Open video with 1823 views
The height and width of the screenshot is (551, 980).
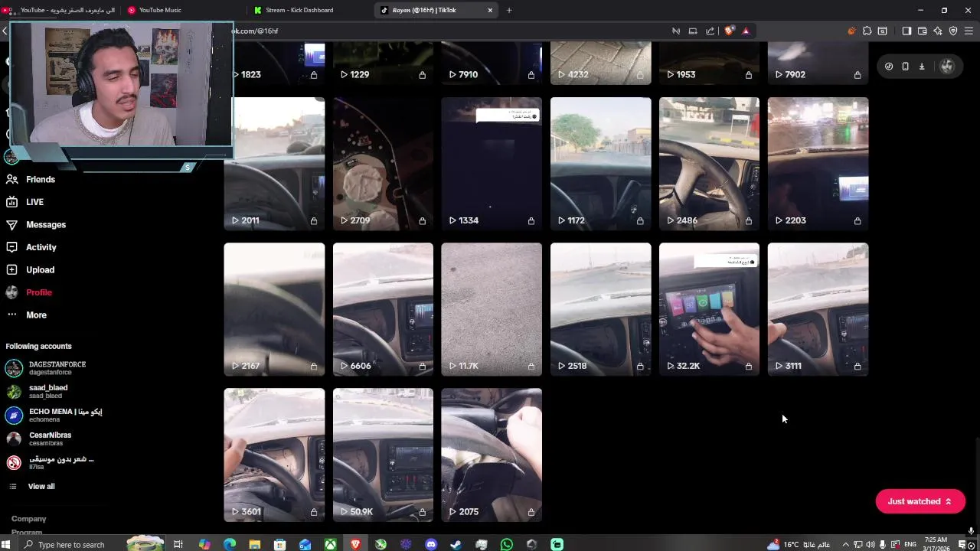click(274, 64)
